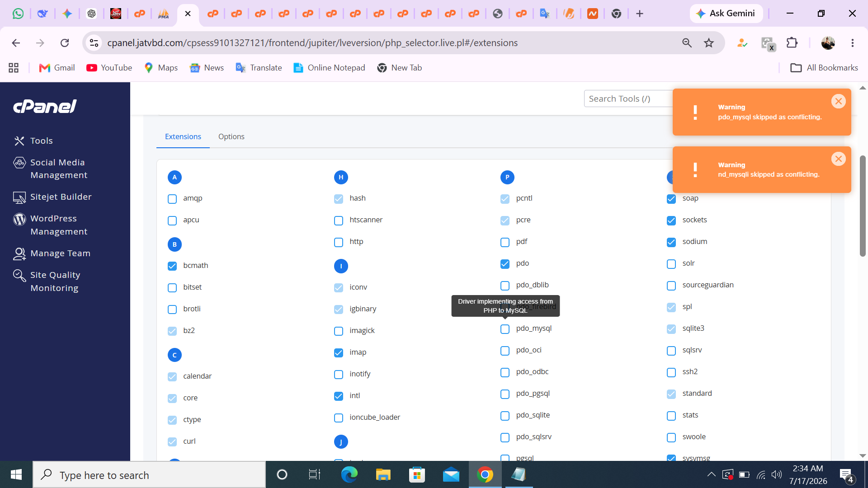Viewport: 868px width, 488px height.
Task: Open the Chrome three-dot menu
Action: [x=852, y=43]
